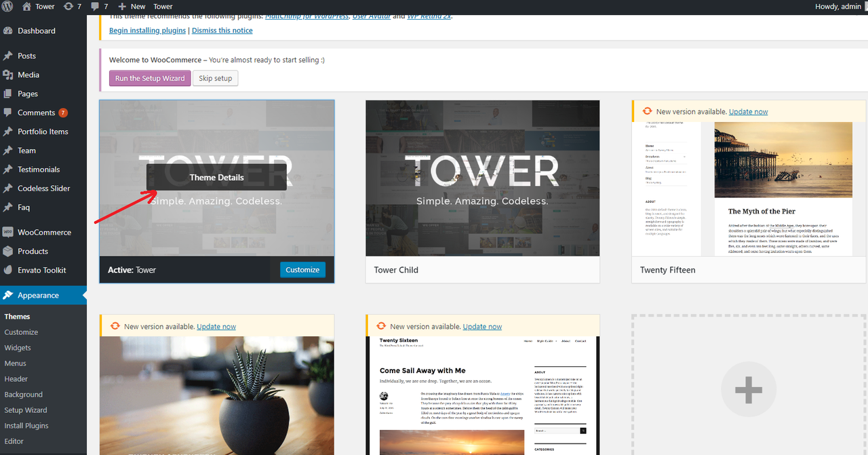Click the Portfolio Items pin icon

coord(8,132)
